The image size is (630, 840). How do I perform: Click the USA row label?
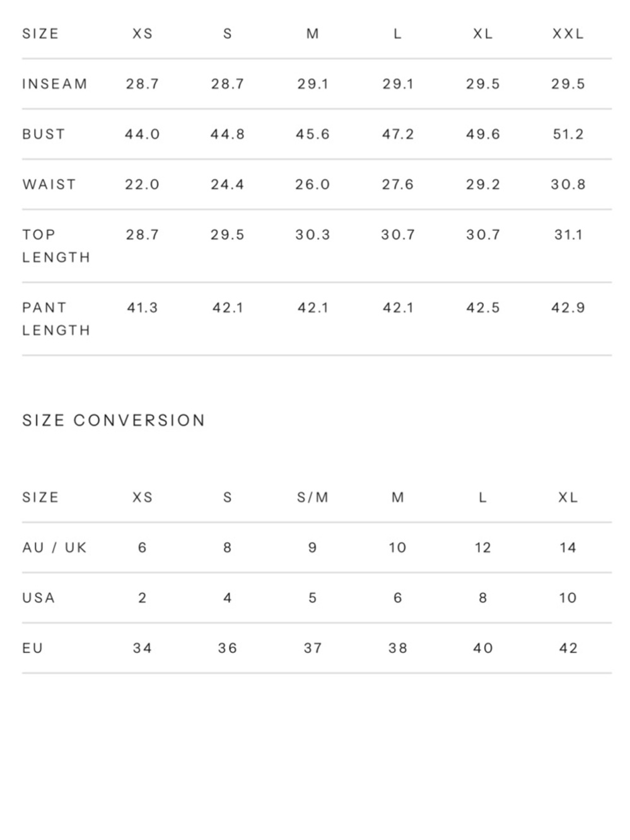(x=38, y=598)
